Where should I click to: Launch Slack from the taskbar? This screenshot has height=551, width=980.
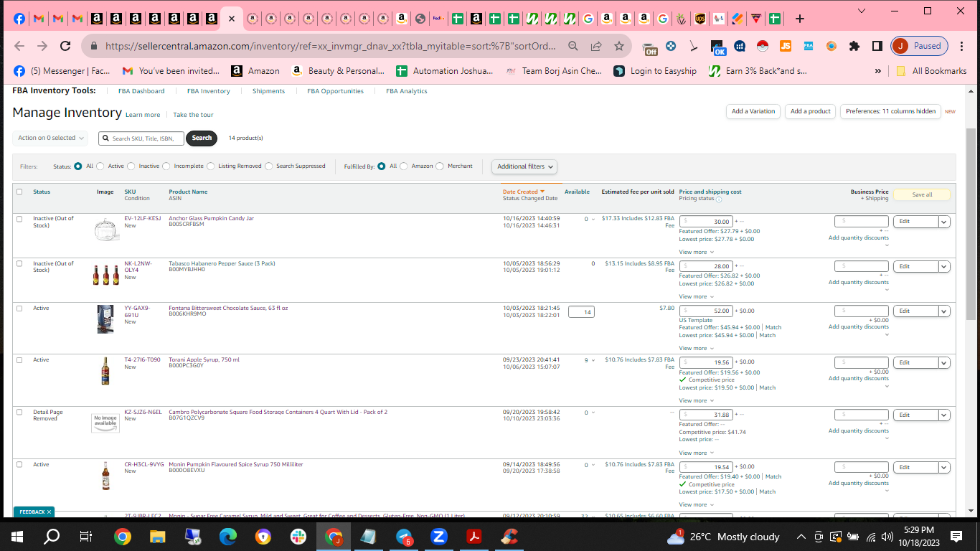coord(298,537)
